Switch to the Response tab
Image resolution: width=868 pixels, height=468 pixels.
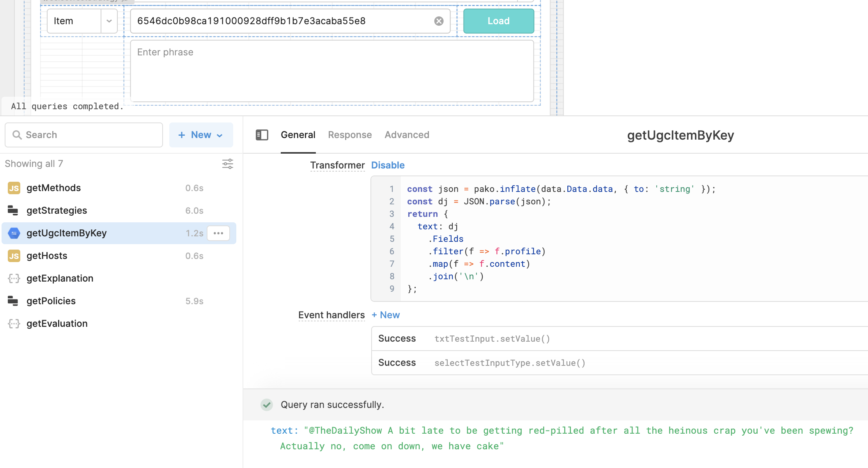pyautogui.click(x=349, y=135)
